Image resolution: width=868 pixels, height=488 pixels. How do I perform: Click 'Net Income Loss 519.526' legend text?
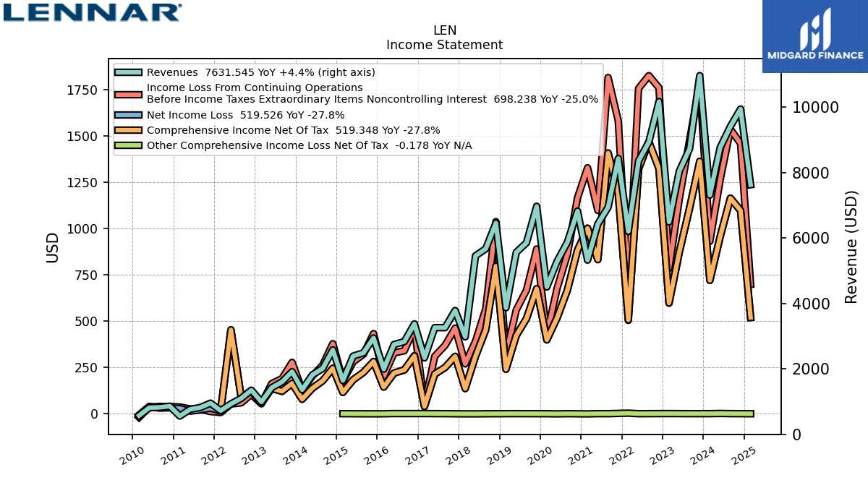[x=246, y=115]
